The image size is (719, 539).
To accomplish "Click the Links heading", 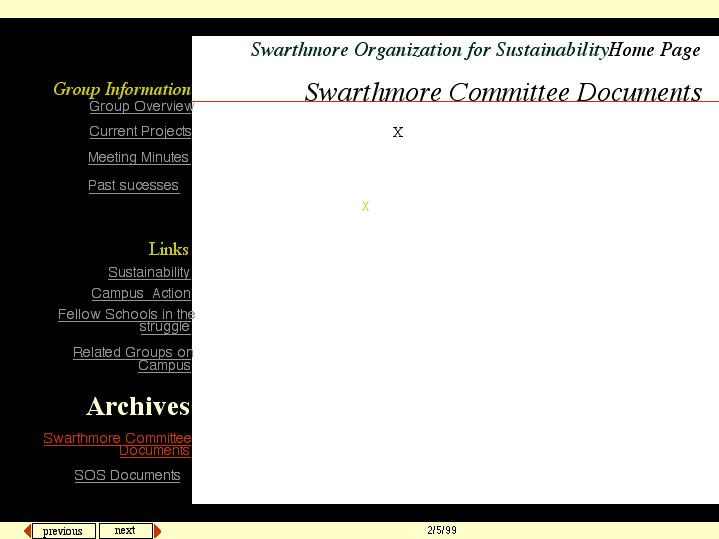I will [168, 249].
